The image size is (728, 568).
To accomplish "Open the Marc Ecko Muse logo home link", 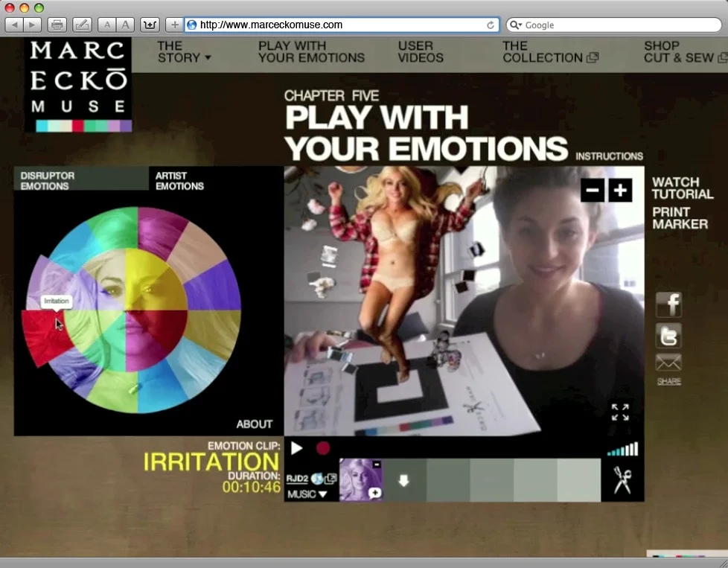I will tap(78, 85).
